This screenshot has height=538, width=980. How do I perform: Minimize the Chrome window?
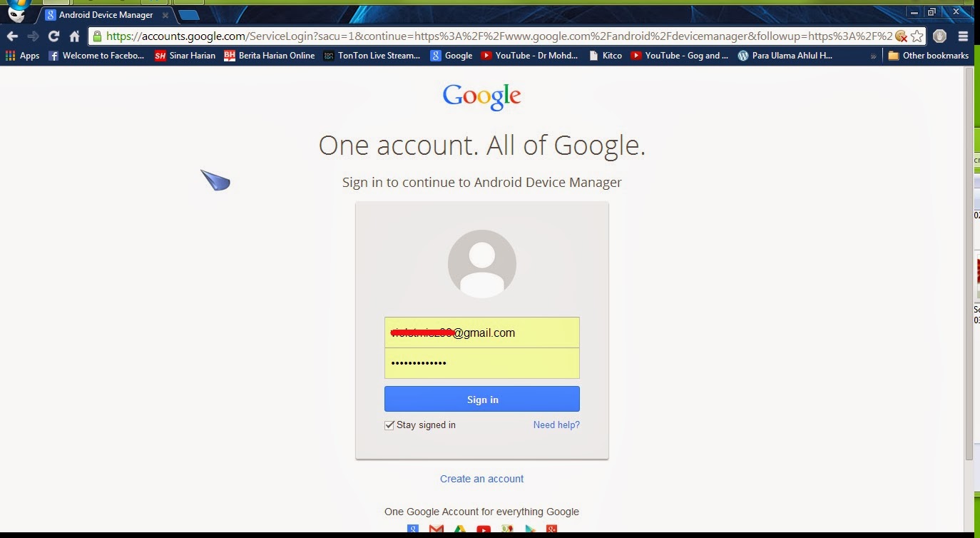point(914,11)
